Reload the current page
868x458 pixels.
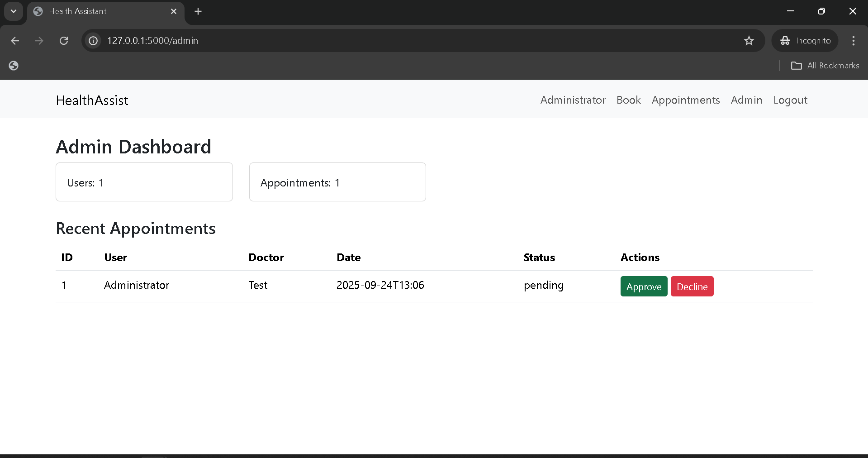click(64, 41)
